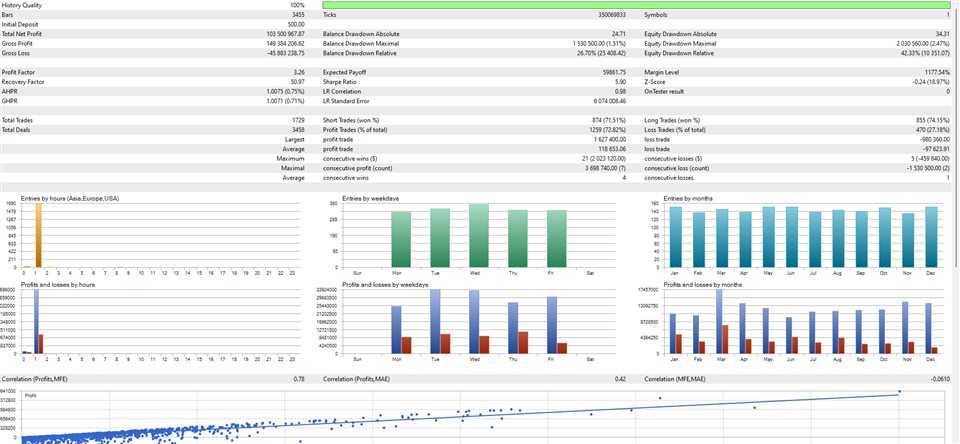This screenshot has width=960, height=444.
Task: Click the Correlation (Profits,MFE) value 0.78
Action: pos(299,379)
